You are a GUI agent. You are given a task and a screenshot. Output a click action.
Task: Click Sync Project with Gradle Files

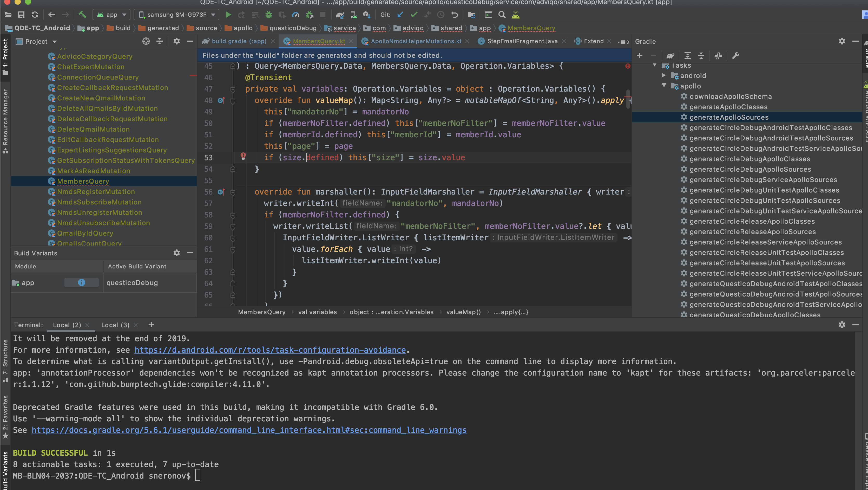coord(340,15)
